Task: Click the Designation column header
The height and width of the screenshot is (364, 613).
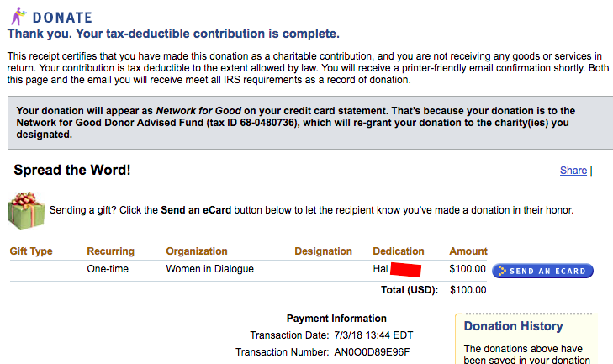Action: pyautogui.click(x=323, y=251)
